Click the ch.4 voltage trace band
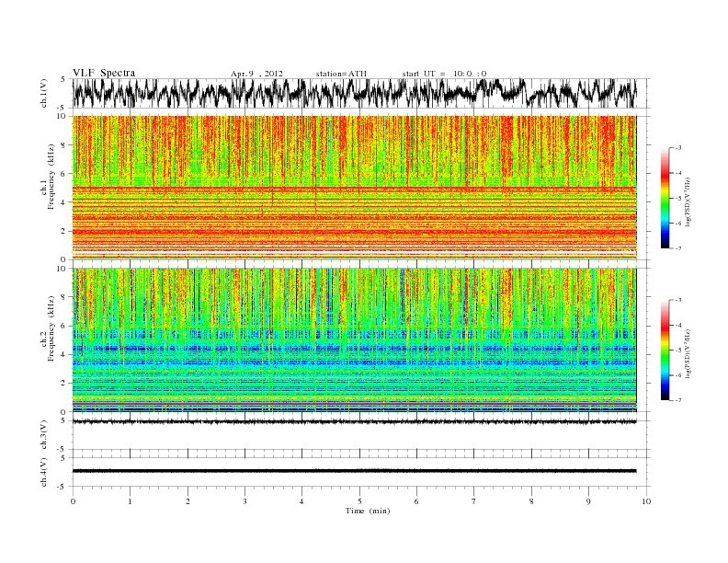The image size is (728, 563). pos(355,471)
